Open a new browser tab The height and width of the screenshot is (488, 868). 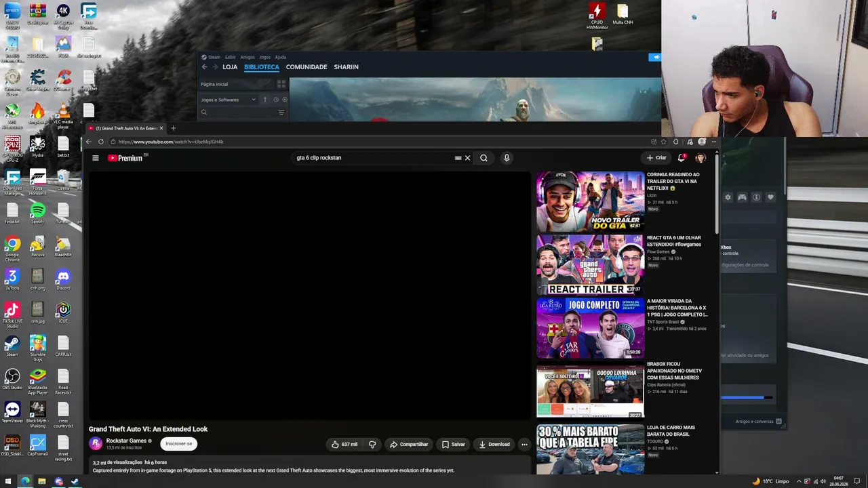[x=173, y=128]
